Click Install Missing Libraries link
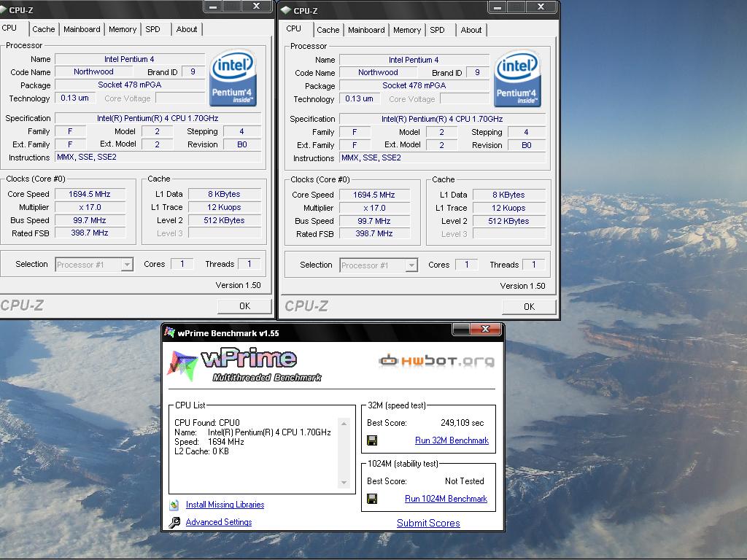Viewport: 747px width, 560px height. click(x=225, y=505)
